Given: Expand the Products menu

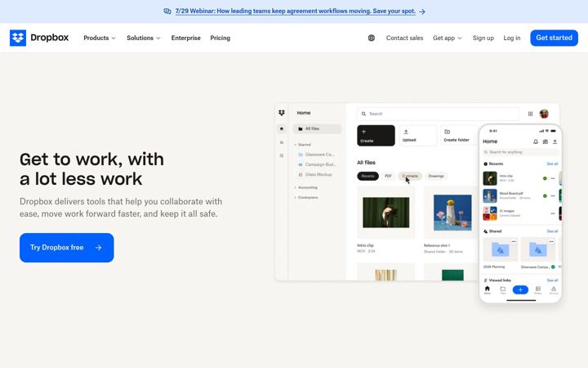Looking at the screenshot, I should [x=100, y=38].
